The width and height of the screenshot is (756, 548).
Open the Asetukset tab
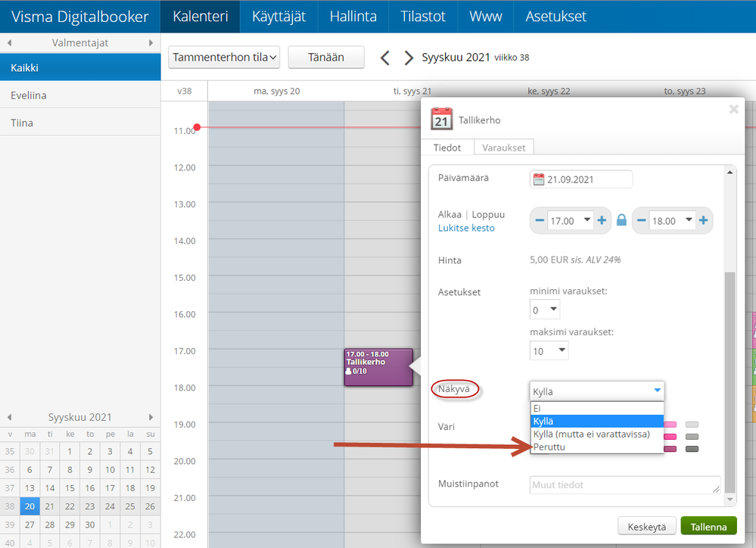tap(555, 17)
